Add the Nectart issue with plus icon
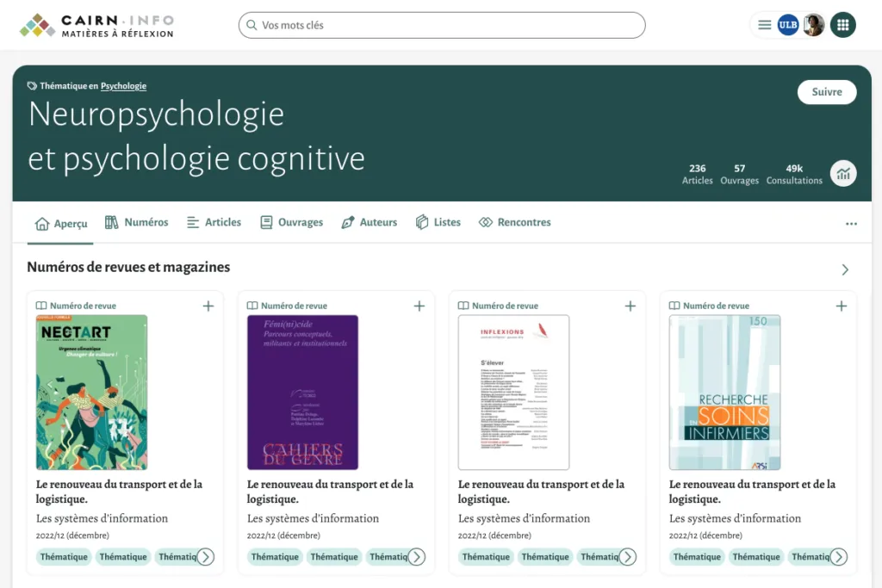Image resolution: width=882 pixels, height=588 pixels. tap(208, 306)
